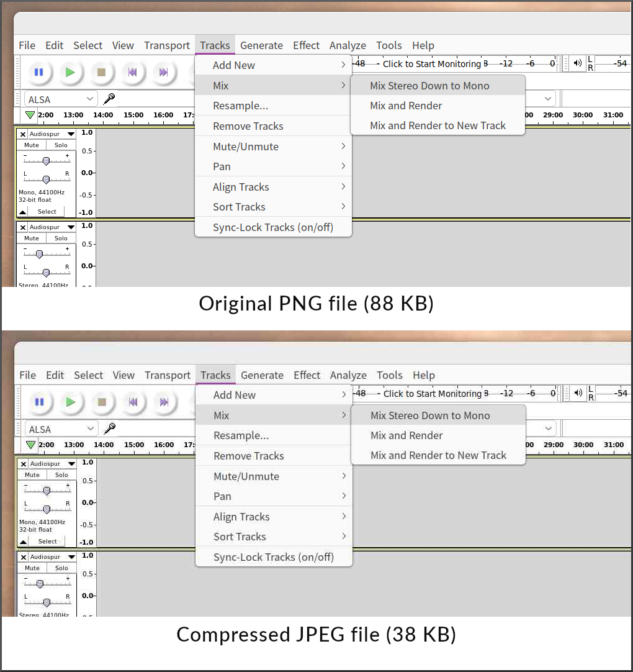Click the Pause button in the original PNG screenshot
The width and height of the screenshot is (633, 672).
tap(39, 72)
